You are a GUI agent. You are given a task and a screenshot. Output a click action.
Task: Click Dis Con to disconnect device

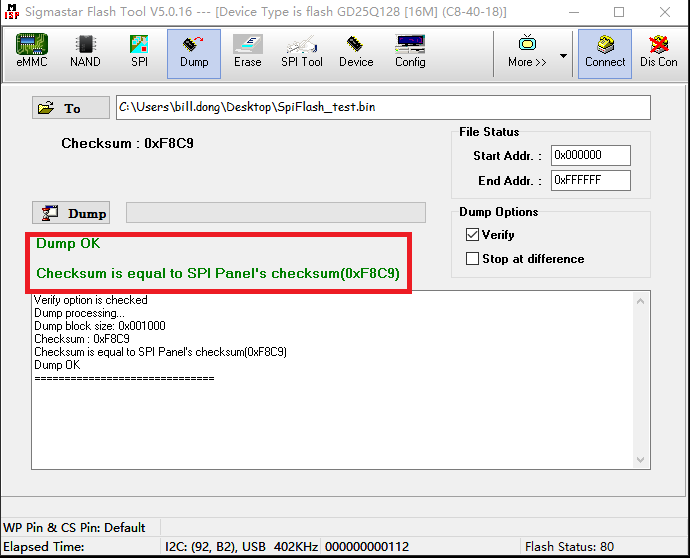tap(659, 52)
